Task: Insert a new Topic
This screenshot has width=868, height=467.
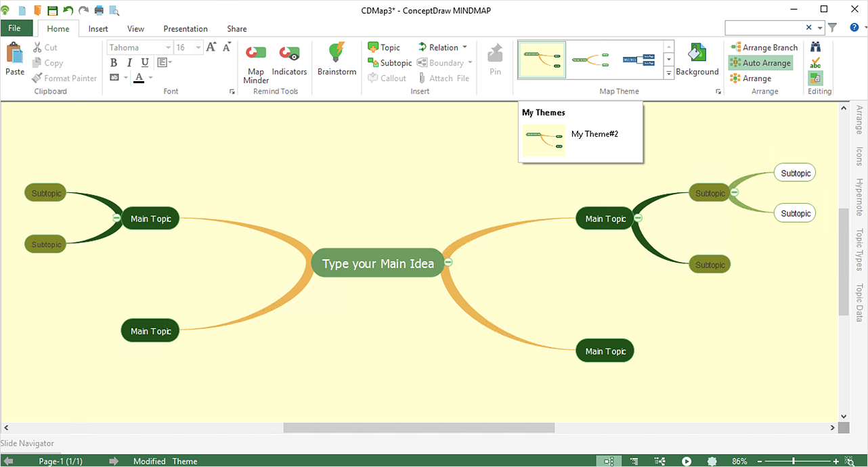Action: [384, 47]
